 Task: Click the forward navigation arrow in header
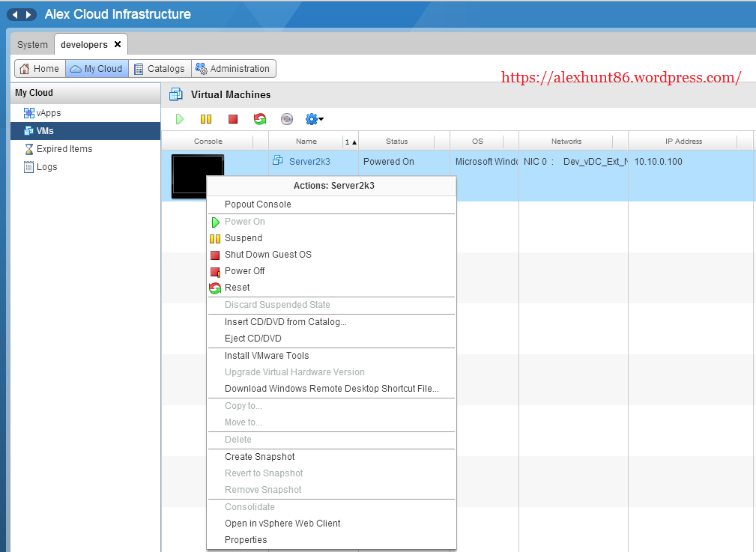click(28, 15)
